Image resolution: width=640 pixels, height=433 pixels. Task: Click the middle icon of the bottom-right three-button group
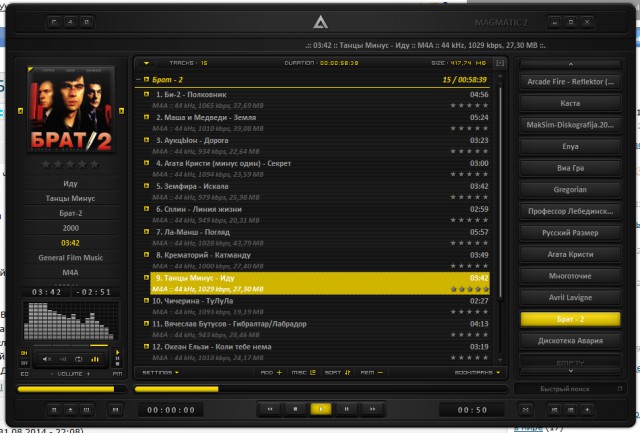pyautogui.click(x=571, y=410)
